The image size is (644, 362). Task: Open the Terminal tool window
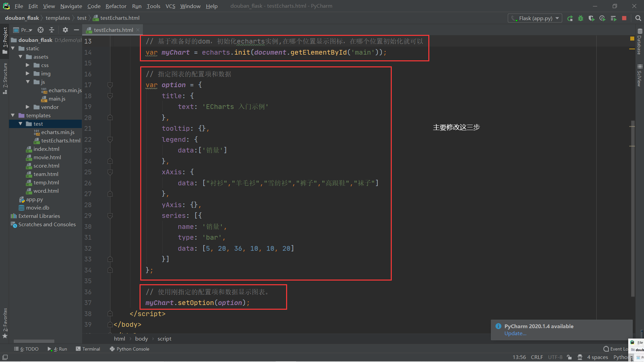[x=88, y=349]
